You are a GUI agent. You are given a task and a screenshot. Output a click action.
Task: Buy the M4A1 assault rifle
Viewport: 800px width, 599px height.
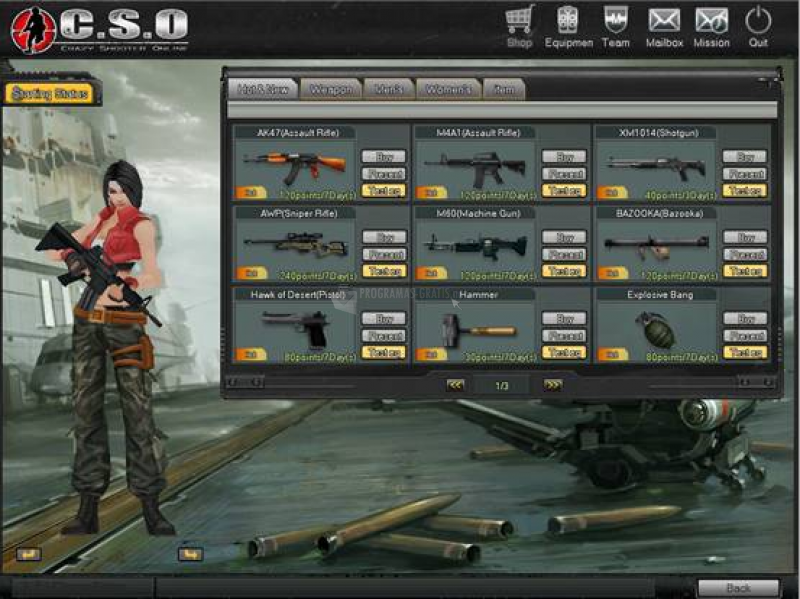coord(564,157)
